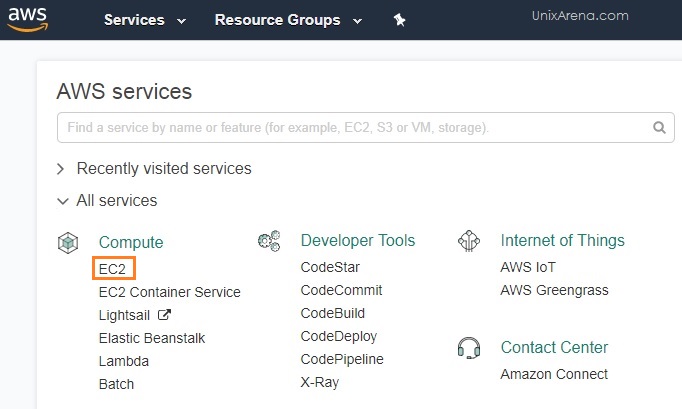Screen dimensions: 682x409
Task: Click the Contact Center headset icon
Action: point(469,348)
